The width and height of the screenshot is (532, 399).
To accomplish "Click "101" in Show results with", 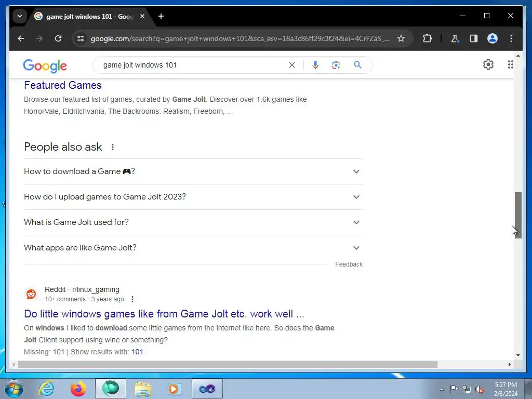I will point(137,352).
